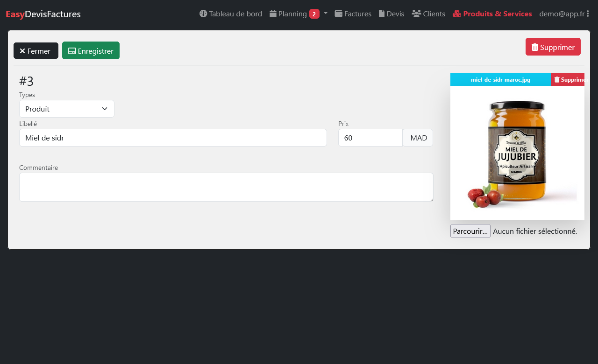Click the Planning badge showing 2
Viewport: 598px width, 364px height.
tap(314, 14)
